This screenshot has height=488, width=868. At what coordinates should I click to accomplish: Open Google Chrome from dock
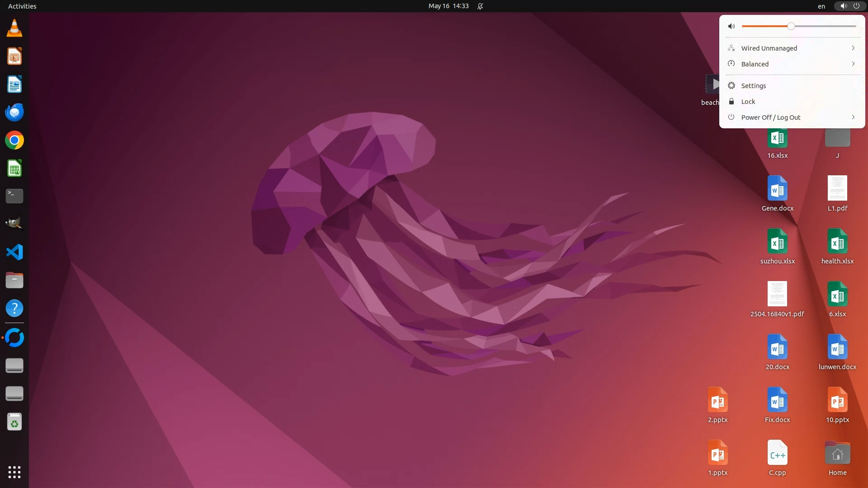(14, 140)
